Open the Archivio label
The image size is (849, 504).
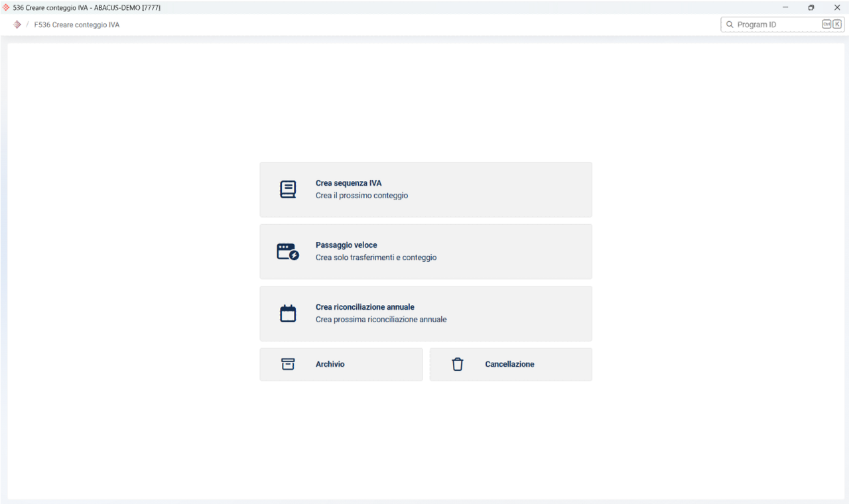coord(330,364)
